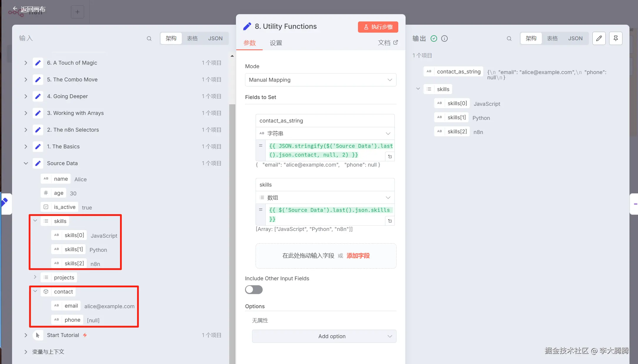Click the edit output pencil icon
This screenshot has width=638, height=364.
click(x=599, y=38)
